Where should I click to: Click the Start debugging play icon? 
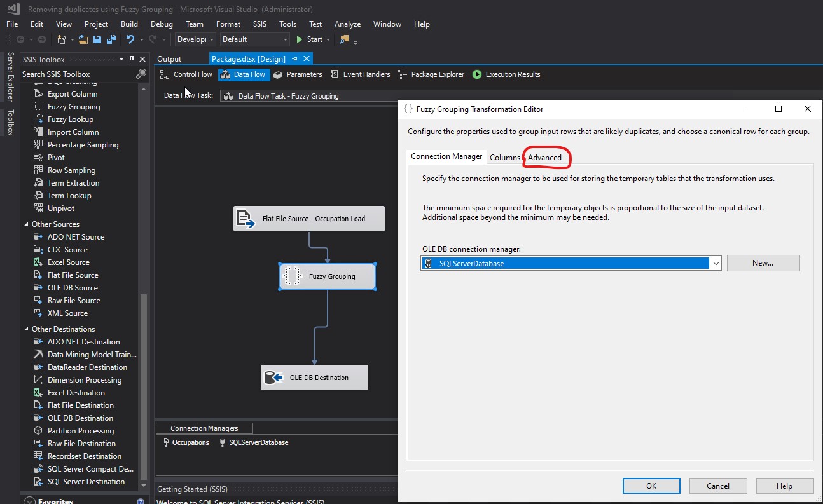(300, 39)
